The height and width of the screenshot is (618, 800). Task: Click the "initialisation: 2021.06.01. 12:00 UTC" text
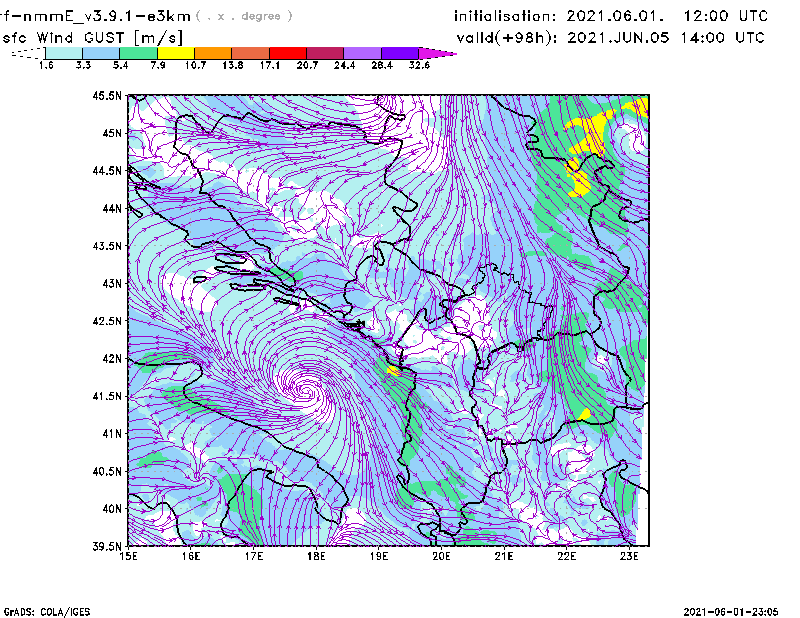click(611, 16)
